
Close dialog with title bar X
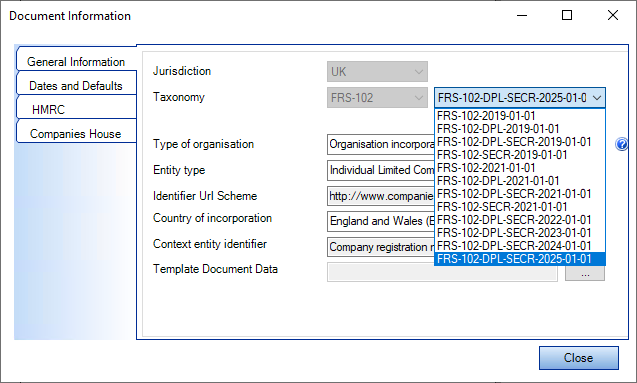(613, 15)
